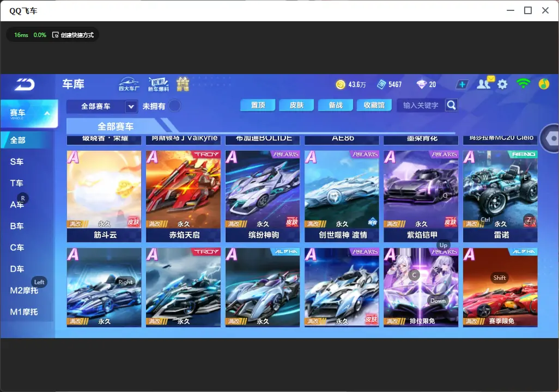Viewport: 559px width, 392px height.
Task: Click the 备战 button
Action: [336, 105]
